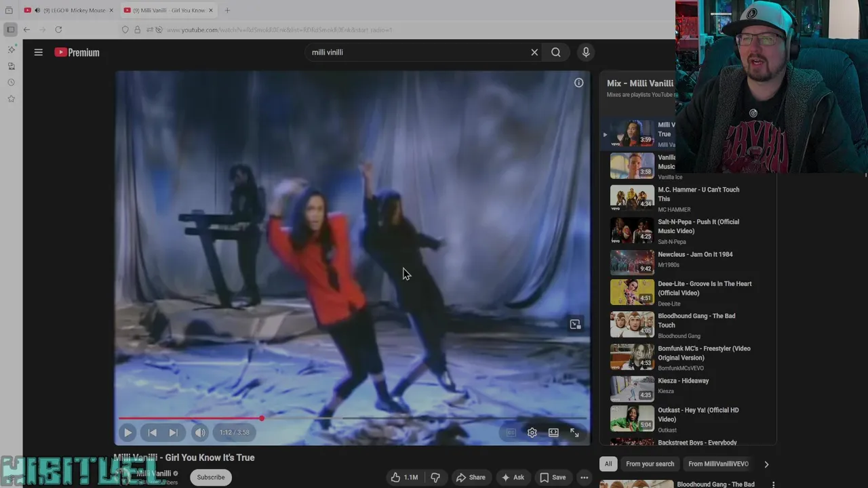The height and width of the screenshot is (488, 868).
Task: Open M.C. Hammer U Can't Touch This
Action: click(x=698, y=194)
